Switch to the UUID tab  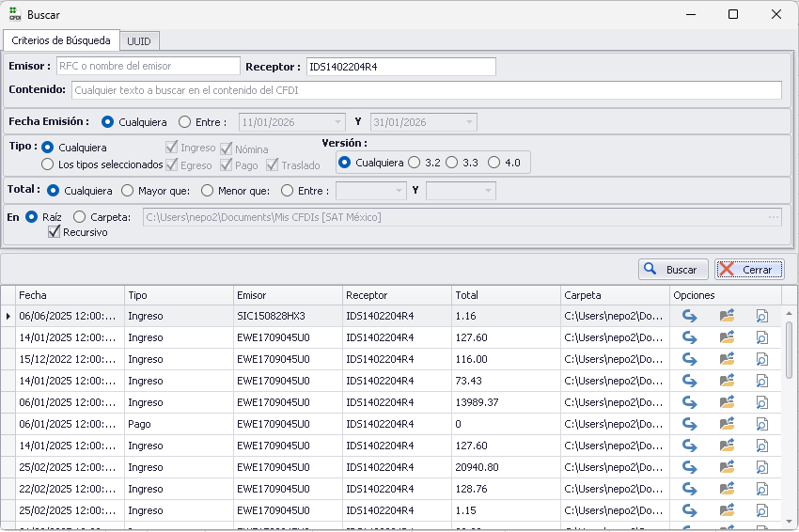(140, 40)
